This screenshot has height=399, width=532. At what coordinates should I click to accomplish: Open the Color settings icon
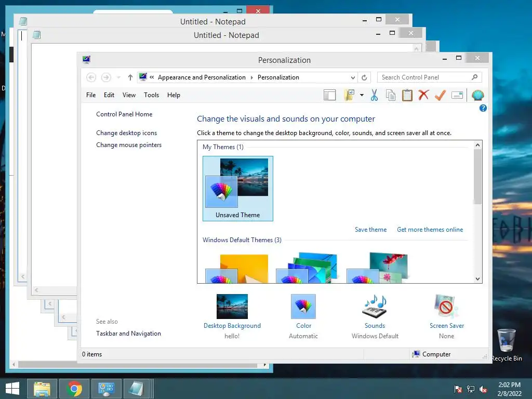click(303, 307)
